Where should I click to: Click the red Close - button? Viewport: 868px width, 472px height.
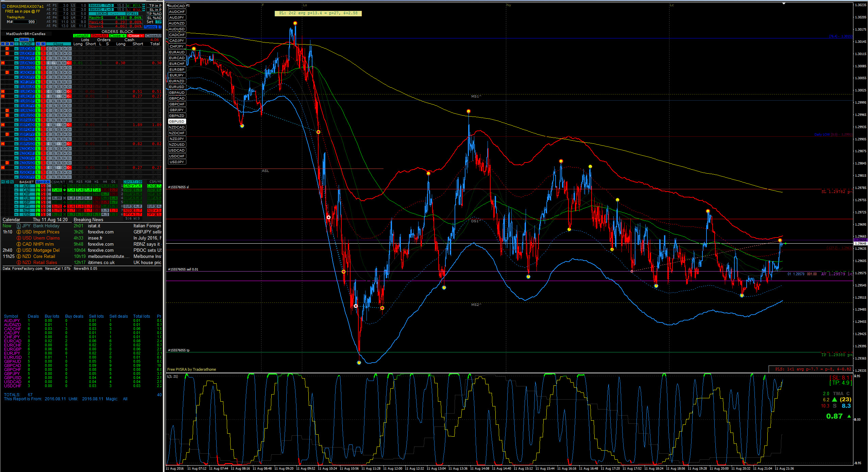tap(136, 36)
